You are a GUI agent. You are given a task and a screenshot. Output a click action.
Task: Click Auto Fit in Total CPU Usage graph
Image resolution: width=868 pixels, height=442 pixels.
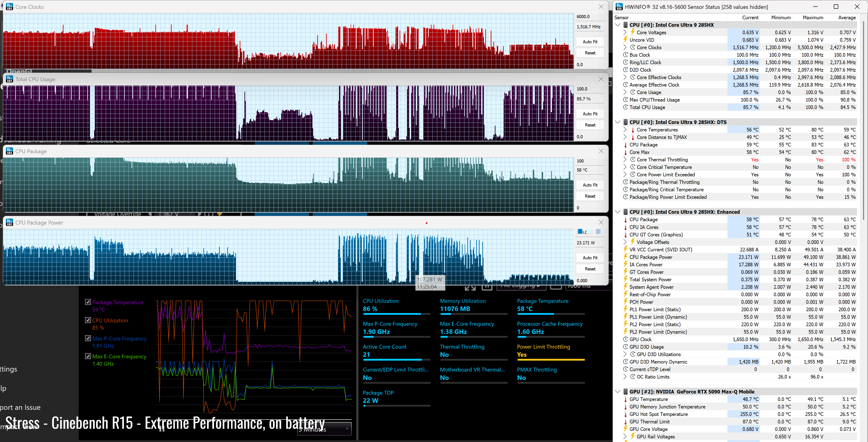coord(590,114)
